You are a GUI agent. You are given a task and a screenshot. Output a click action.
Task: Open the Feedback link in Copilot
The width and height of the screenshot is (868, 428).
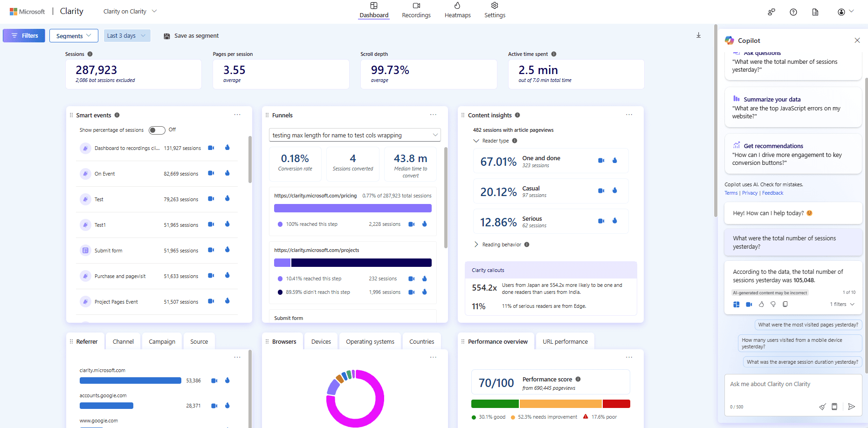coord(772,193)
